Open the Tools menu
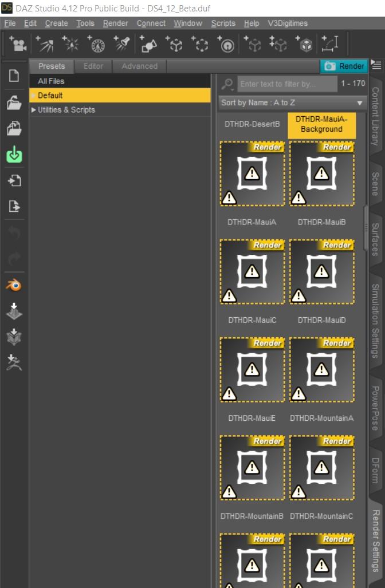Viewport: 385px width, 588px height. tap(85, 23)
